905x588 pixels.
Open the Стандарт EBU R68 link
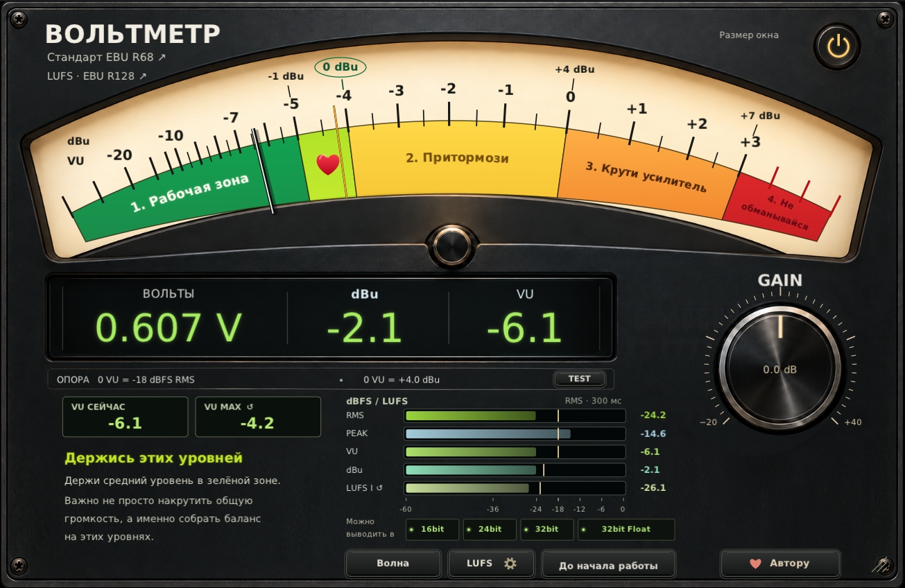pos(107,57)
